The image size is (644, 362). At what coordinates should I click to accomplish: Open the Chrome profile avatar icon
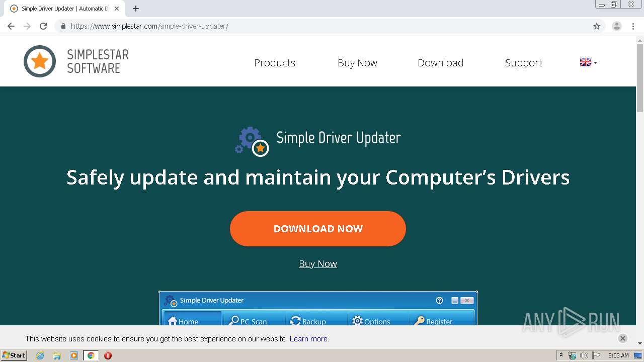pos(617,26)
